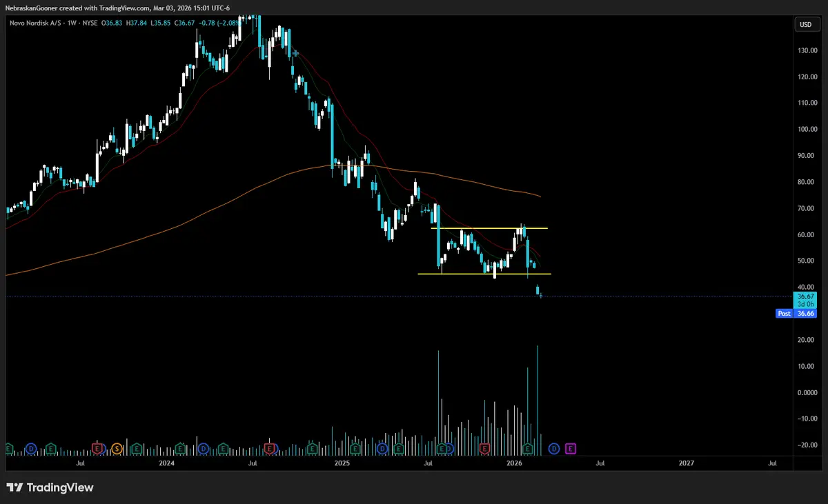Click the blue D marker beside purple E
The image size is (828, 504).
tap(554, 449)
